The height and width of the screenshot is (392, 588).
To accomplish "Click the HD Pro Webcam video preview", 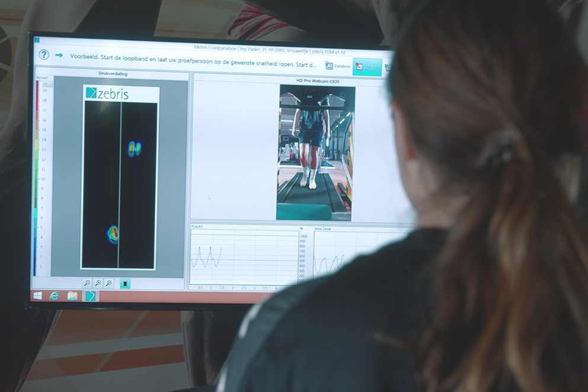I will [315, 152].
